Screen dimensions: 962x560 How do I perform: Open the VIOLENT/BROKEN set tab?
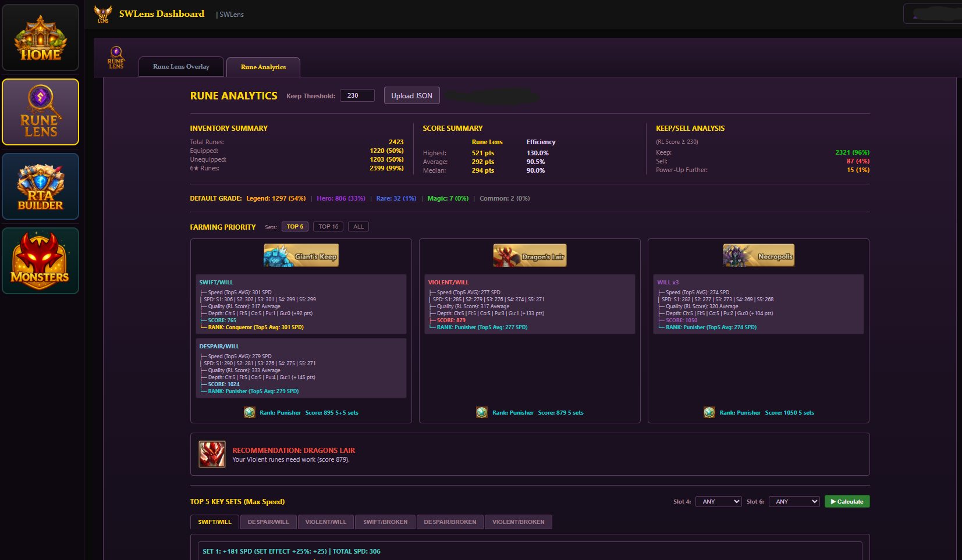[x=518, y=522]
